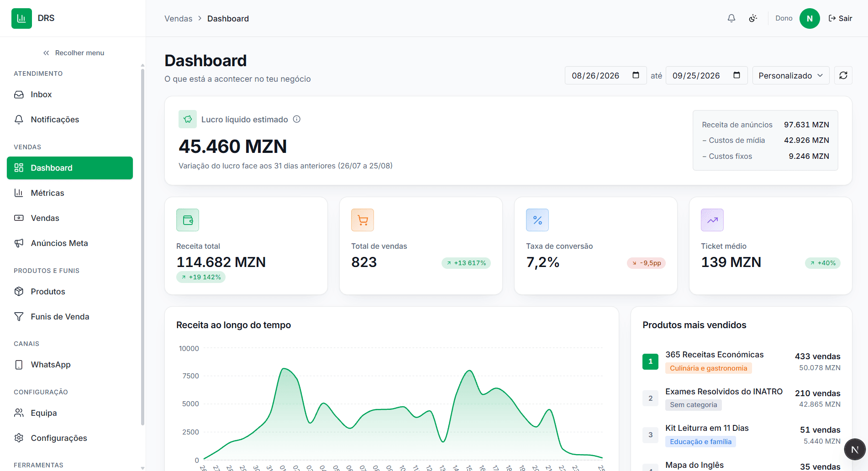Click info icon beside Lucro líquido estimado
The height and width of the screenshot is (471, 868).
tap(297, 119)
